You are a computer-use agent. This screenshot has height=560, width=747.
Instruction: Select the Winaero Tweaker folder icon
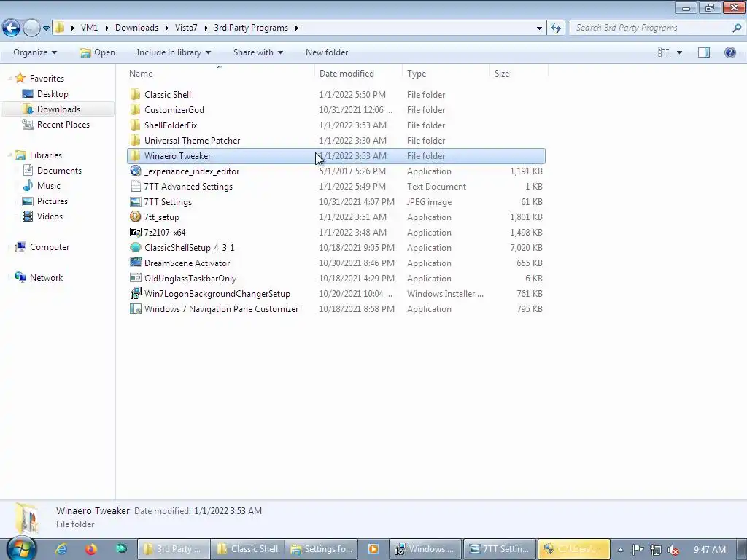click(135, 156)
